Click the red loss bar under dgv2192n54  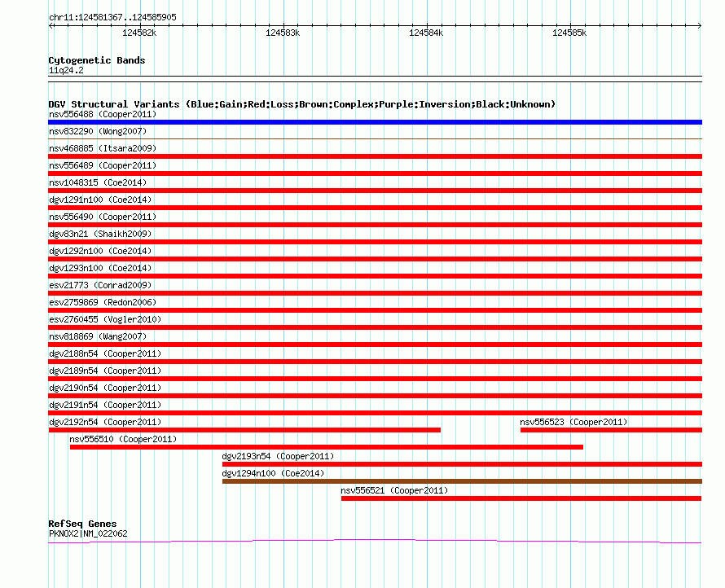pyautogui.click(x=244, y=430)
